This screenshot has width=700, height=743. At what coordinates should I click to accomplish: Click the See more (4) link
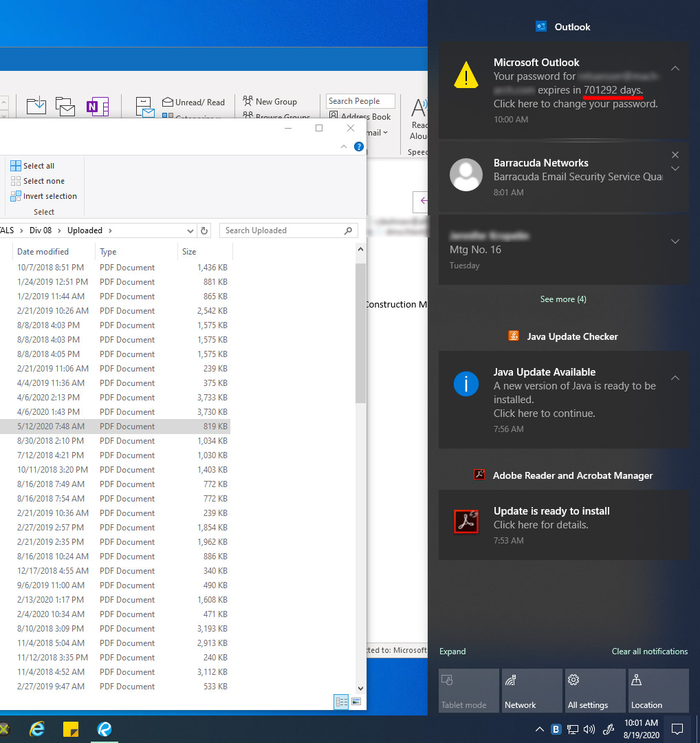[563, 299]
